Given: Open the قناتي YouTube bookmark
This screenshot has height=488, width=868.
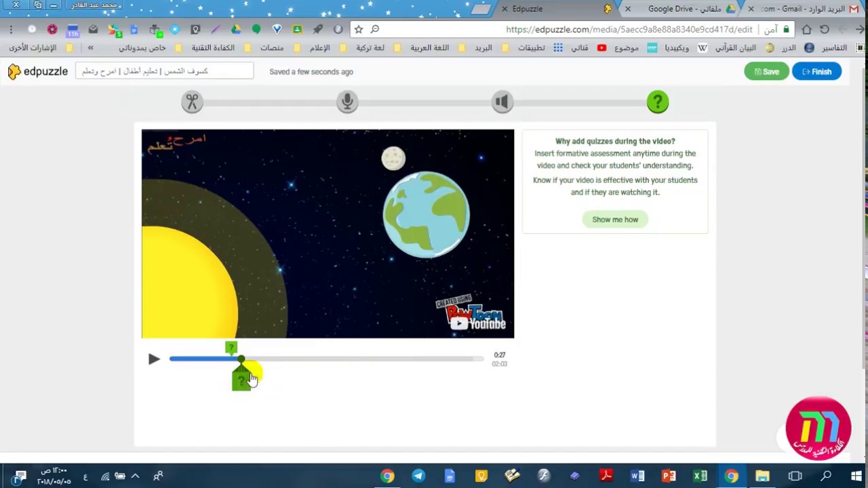Looking at the screenshot, I should tap(588, 47).
